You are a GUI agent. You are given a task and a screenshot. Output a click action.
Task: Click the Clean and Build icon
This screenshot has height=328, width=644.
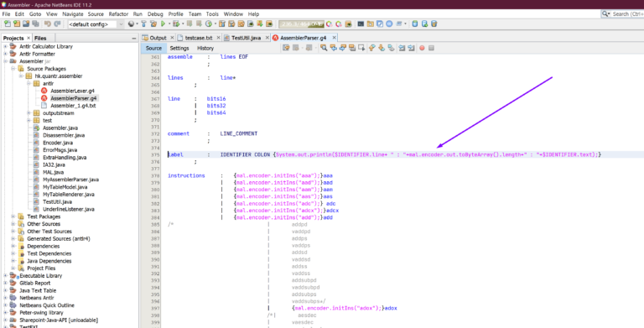[153, 23]
